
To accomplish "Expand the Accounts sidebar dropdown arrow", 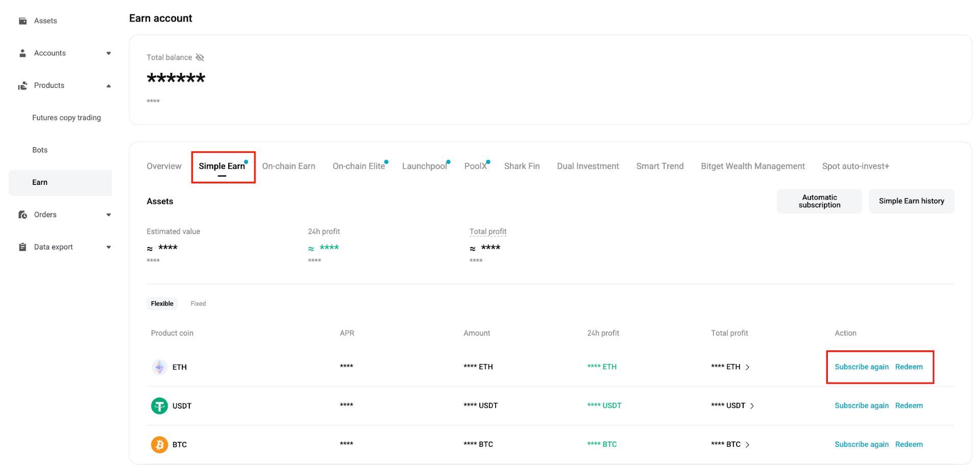I will tap(109, 53).
